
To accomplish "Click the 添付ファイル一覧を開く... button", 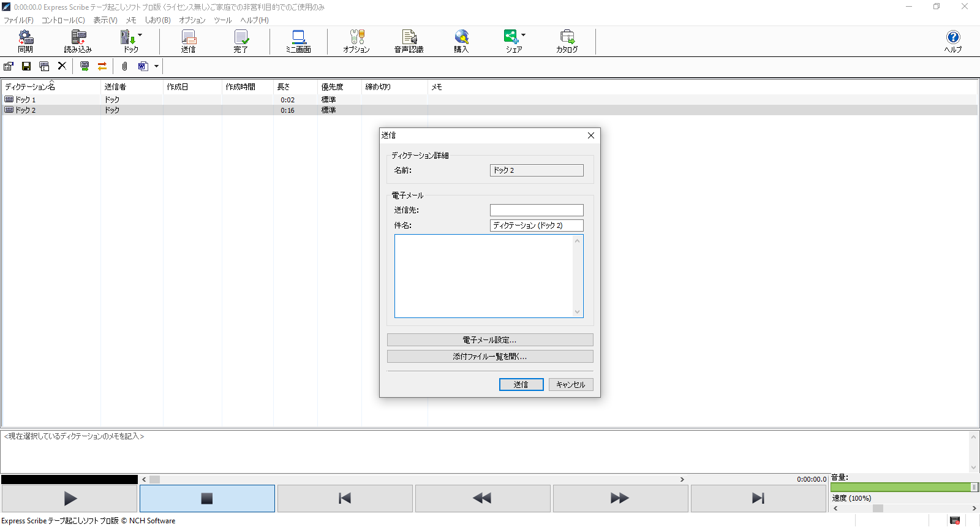I will click(490, 357).
